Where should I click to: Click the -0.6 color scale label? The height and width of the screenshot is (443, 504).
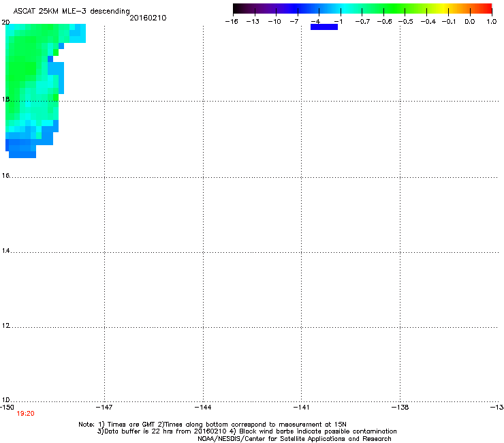pos(384,22)
